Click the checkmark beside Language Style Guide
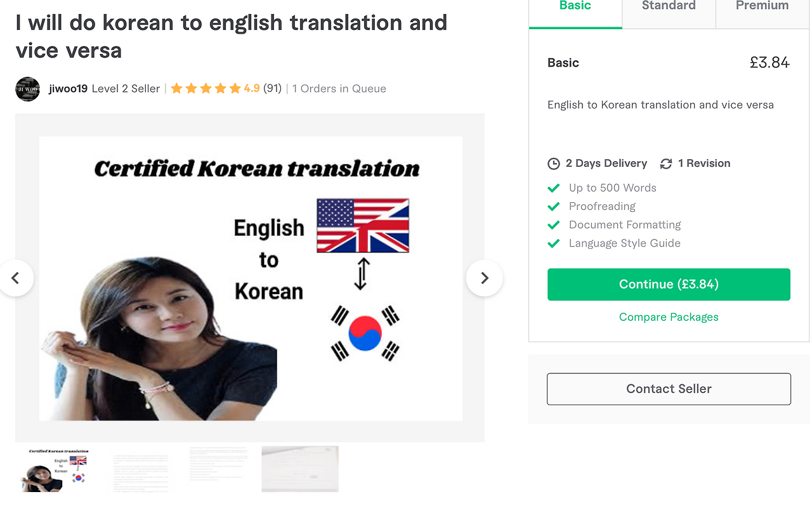The image size is (812, 506). [554, 243]
